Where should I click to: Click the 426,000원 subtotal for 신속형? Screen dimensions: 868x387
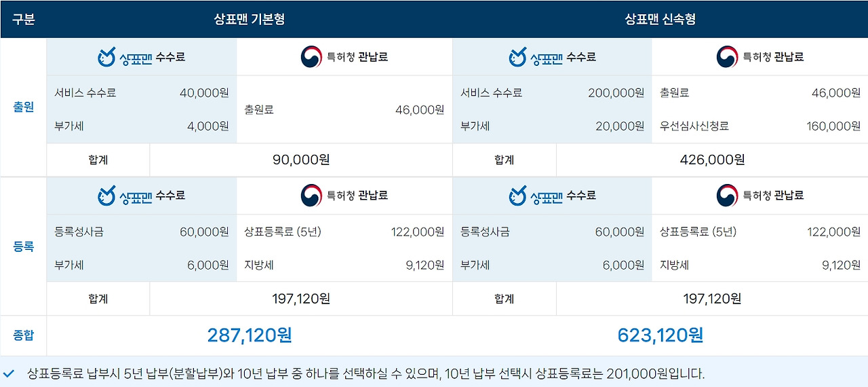tap(712, 160)
